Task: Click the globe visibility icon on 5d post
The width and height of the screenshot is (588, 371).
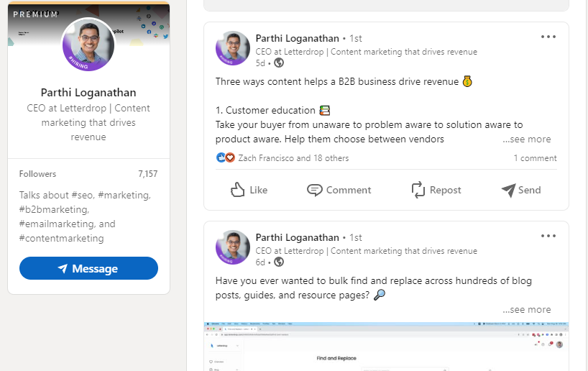Action: (279, 63)
